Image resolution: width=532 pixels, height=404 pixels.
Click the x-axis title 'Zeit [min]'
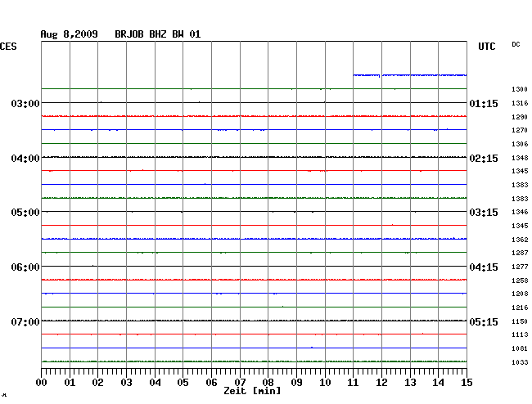(252, 391)
